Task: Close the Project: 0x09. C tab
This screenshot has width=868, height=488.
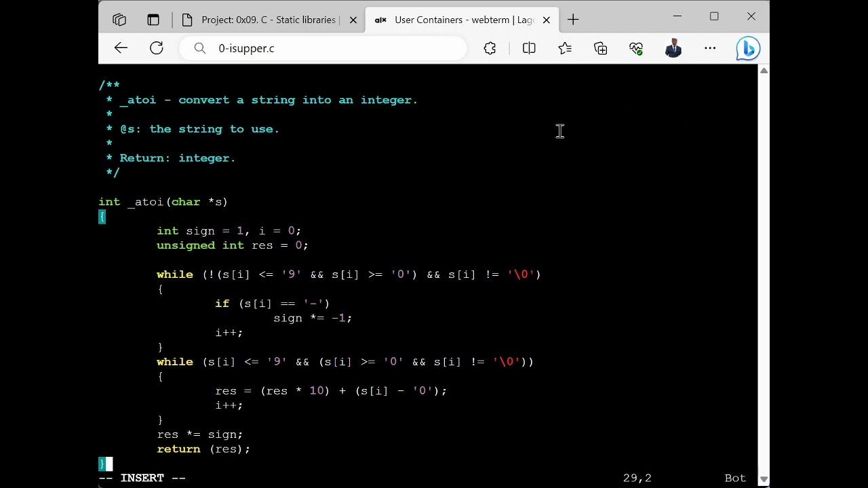Action: [x=353, y=20]
